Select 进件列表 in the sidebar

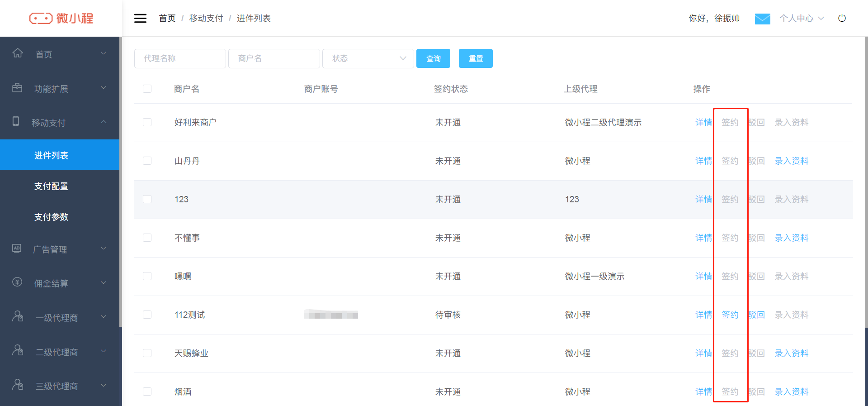[60, 155]
